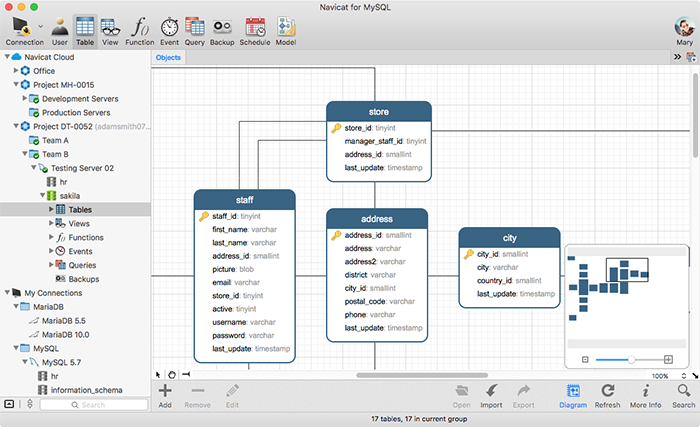The height and width of the screenshot is (427, 700).
Task: Choose the pointer select tool
Action: [x=158, y=374]
